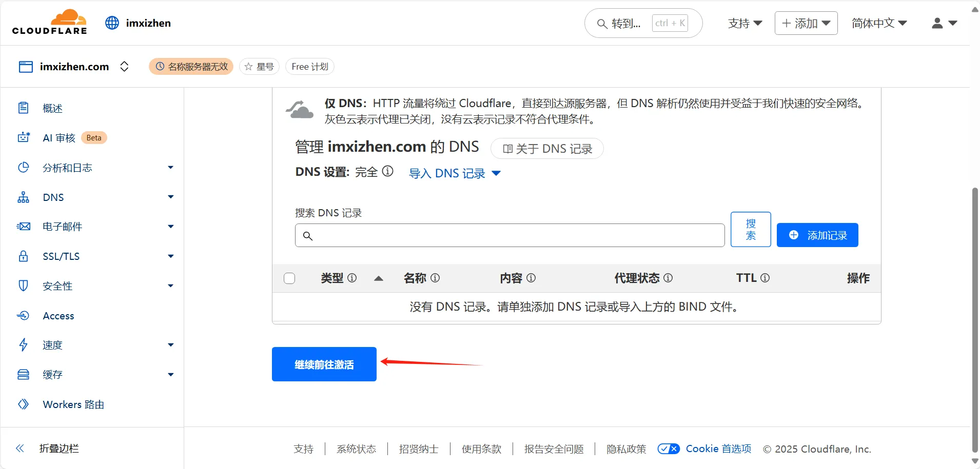The image size is (980, 469).
Task: Click the magnifier icon in 转到 search box
Action: (x=602, y=24)
